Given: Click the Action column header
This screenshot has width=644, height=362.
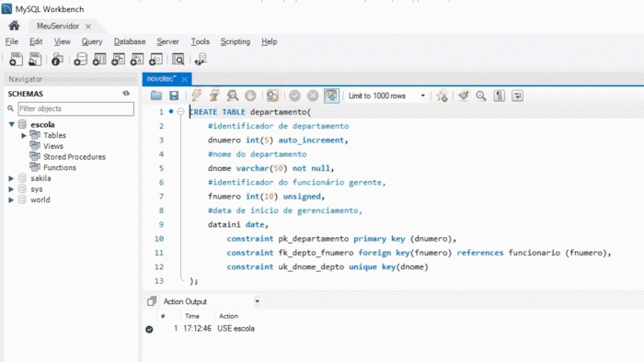Looking at the screenshot, I should pos(228,316).
